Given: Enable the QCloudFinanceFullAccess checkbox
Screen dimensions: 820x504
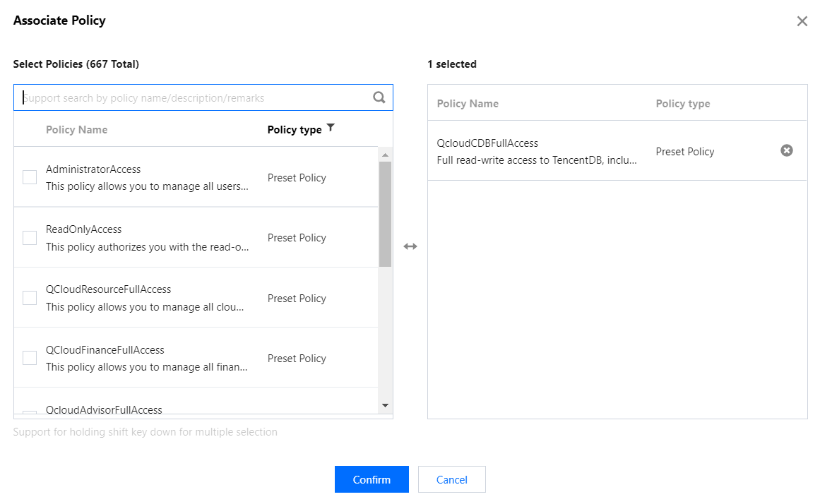Looking at the screenshot, I should [30, 358].
